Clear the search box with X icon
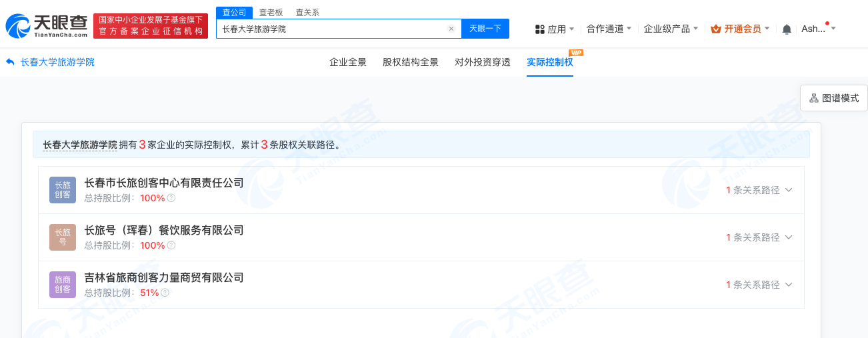868x338 pixels. [x=451, y=29]
